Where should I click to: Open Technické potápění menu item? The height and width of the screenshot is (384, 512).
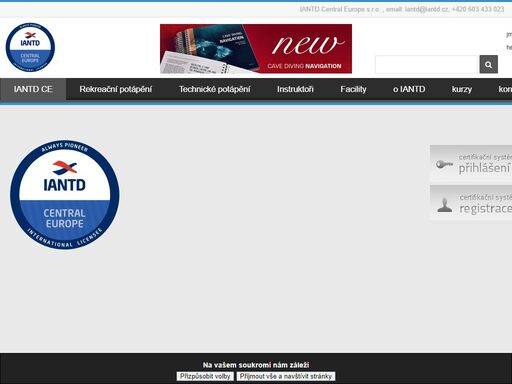click(214, 89)
